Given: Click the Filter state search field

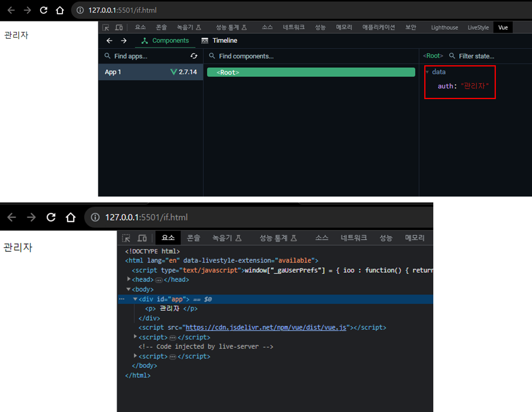Looking at the screenshot, I should 490,56.
